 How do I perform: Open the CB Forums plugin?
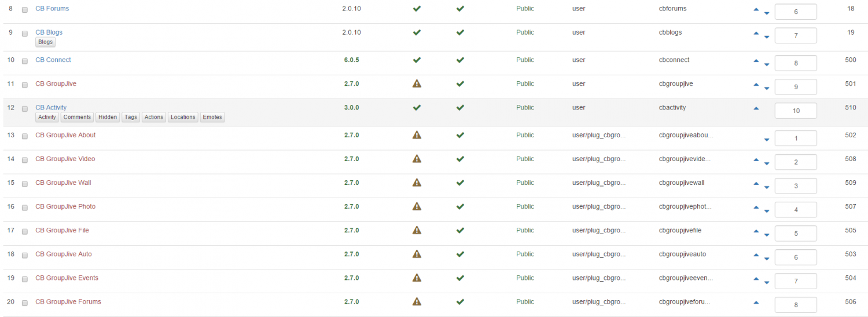coord(52,9)
